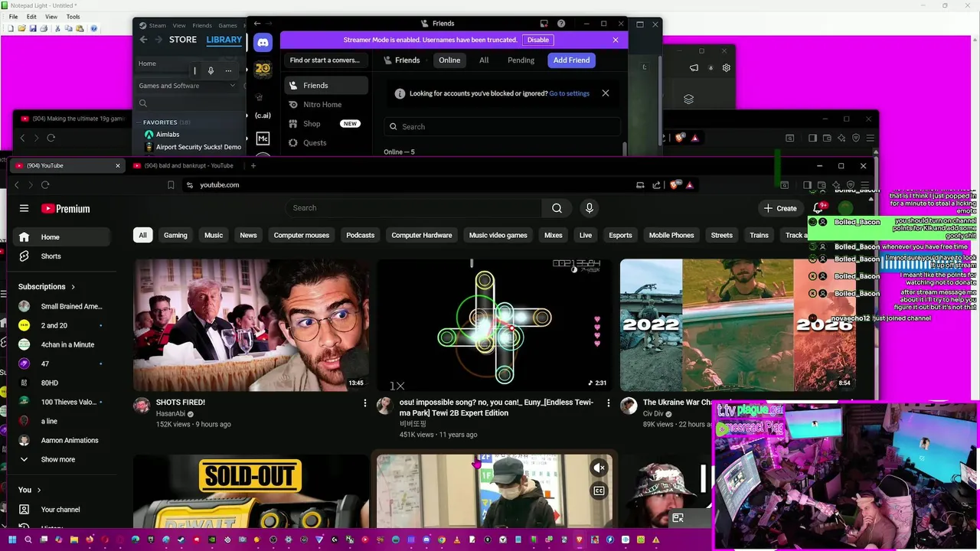This screenshot has width=980, height=551.
Task: Open the Create dropdown on YouTube
Action: click(x=780, y=208)
